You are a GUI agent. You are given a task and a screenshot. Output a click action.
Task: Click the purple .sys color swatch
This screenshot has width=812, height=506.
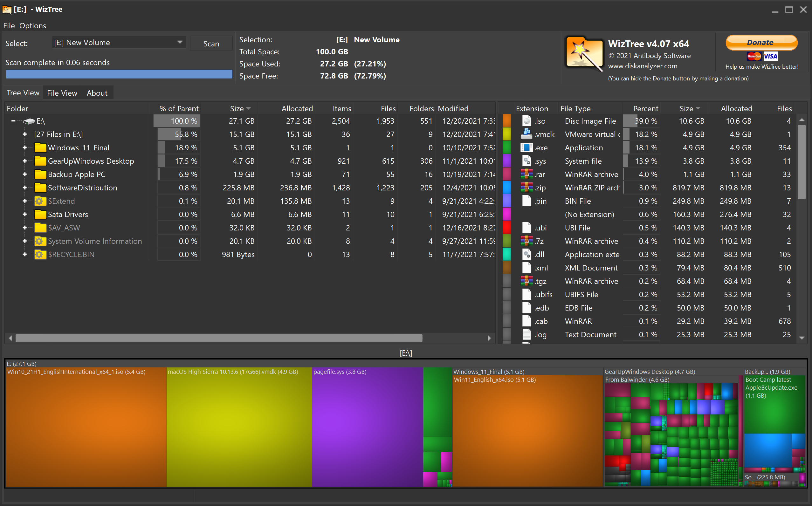click(507, 161)
